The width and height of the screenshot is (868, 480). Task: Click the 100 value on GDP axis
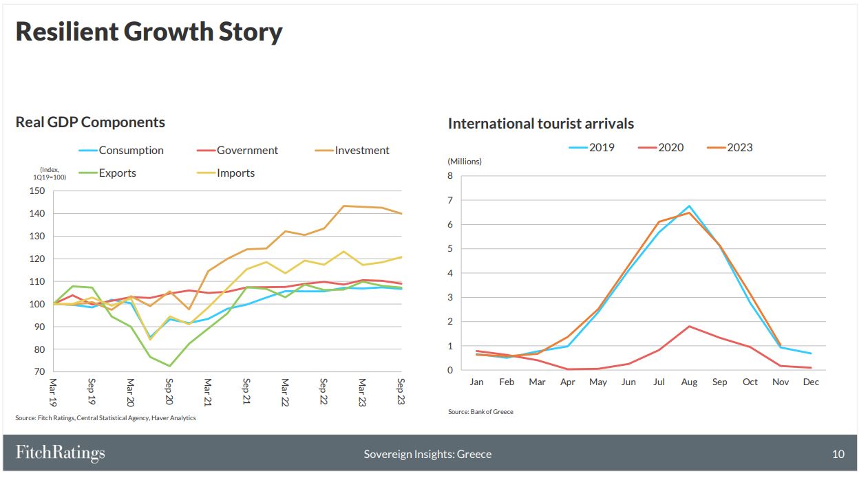pos(37,304)
